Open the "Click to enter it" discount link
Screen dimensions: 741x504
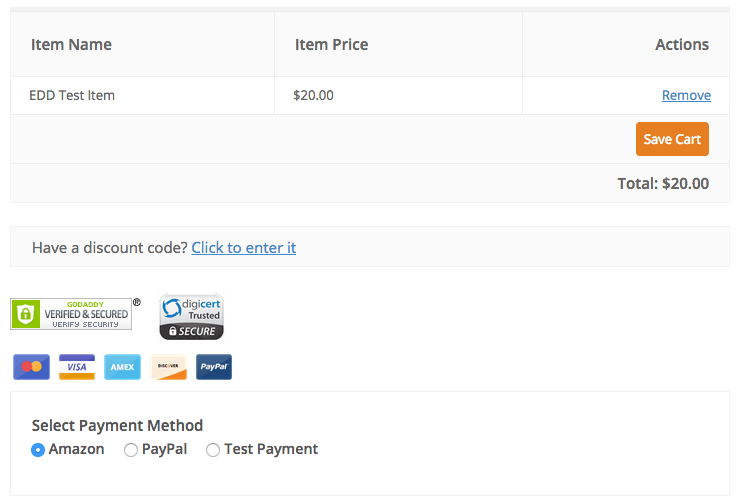[x=244, y=247]
